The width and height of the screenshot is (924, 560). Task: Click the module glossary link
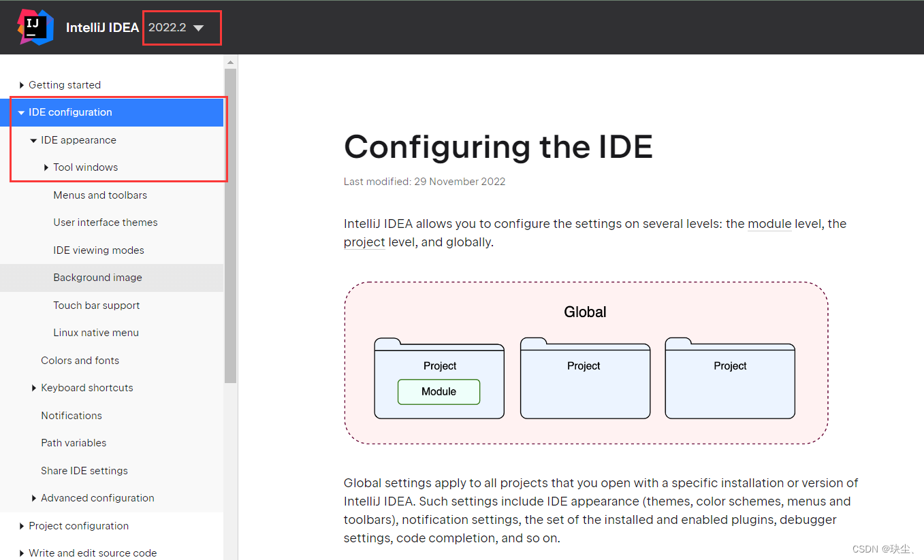[769, 224]
